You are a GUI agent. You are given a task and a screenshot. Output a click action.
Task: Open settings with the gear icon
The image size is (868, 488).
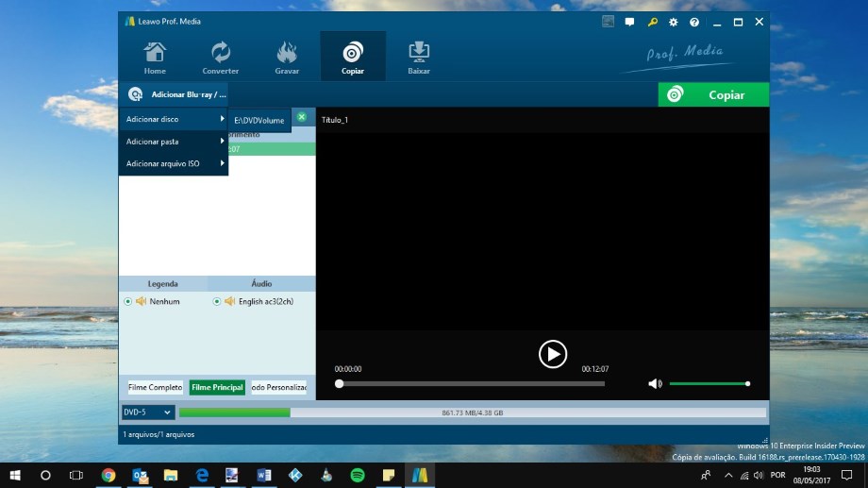tap(673, 22)
